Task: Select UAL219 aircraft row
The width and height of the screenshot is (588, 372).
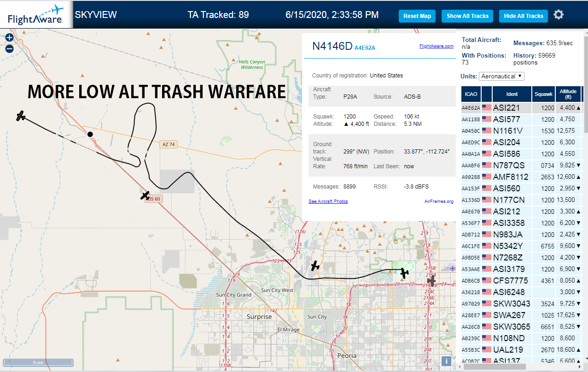Action: 521,350
